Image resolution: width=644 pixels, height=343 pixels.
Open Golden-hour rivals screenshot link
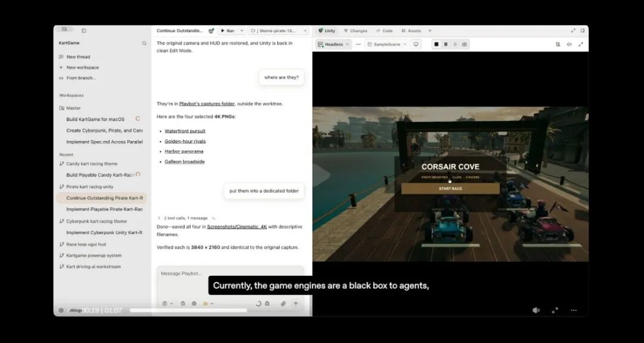[185, 142]
